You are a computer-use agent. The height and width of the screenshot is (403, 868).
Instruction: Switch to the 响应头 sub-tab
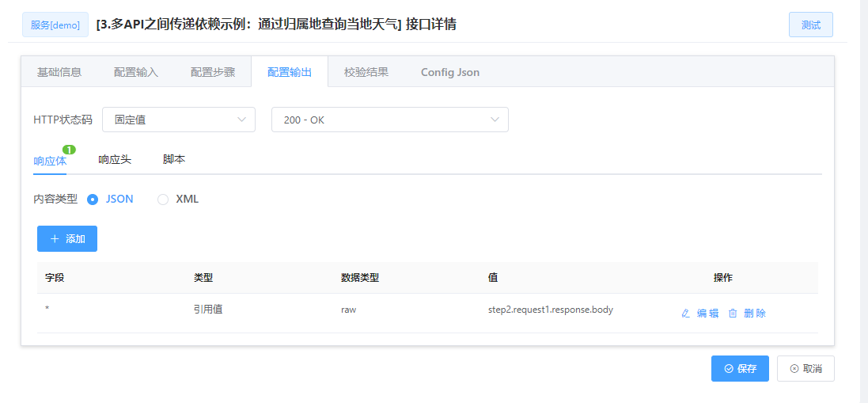click(115, 159)
